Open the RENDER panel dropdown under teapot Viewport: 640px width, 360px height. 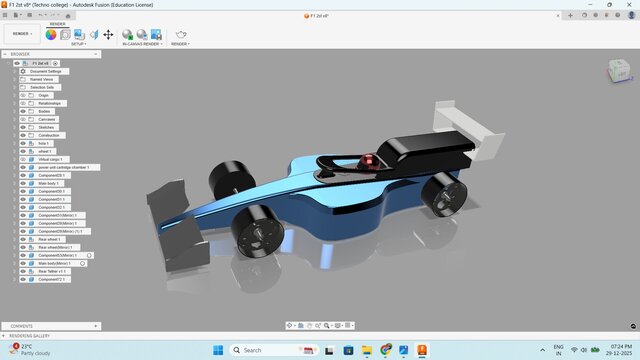[180, 44]
